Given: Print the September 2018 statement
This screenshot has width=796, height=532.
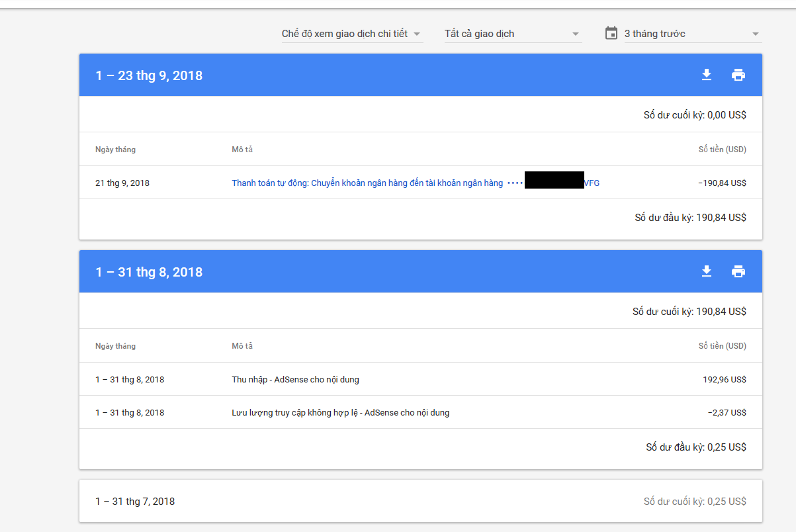Looking at the screenshot, I should tap(738, 75).
